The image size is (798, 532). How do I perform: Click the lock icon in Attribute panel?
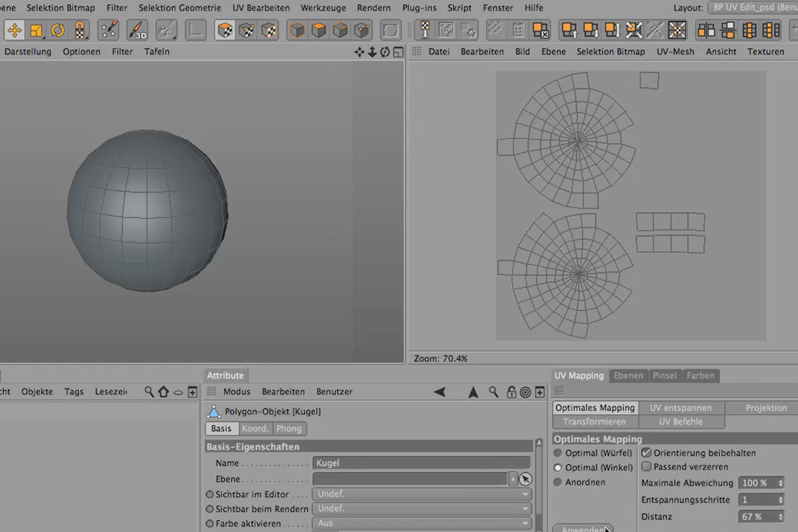[511, 392]
